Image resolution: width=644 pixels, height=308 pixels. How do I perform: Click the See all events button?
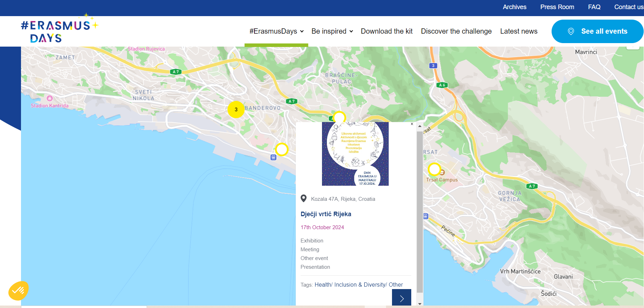click(x=597, y=31)
